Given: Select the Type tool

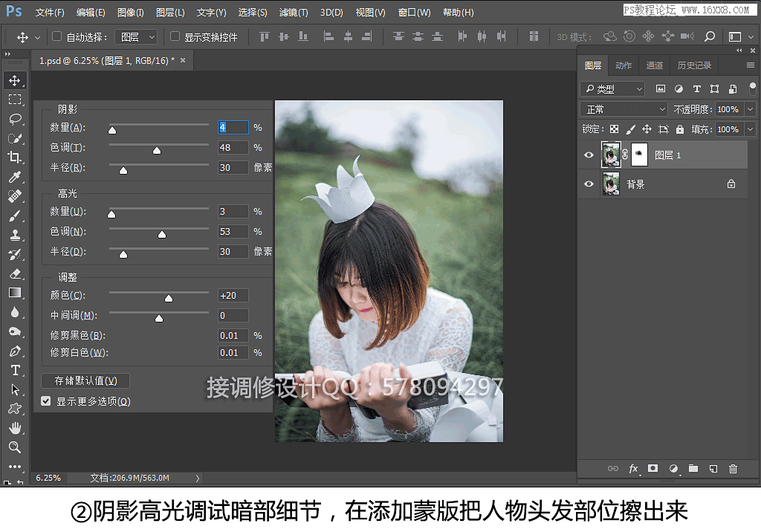Looking at the screenshot, I should click(15, 370).
